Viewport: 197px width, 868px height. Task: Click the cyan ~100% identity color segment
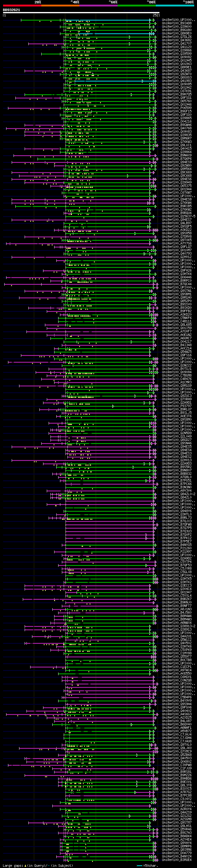pyautogui.click(x=175, y=6)
